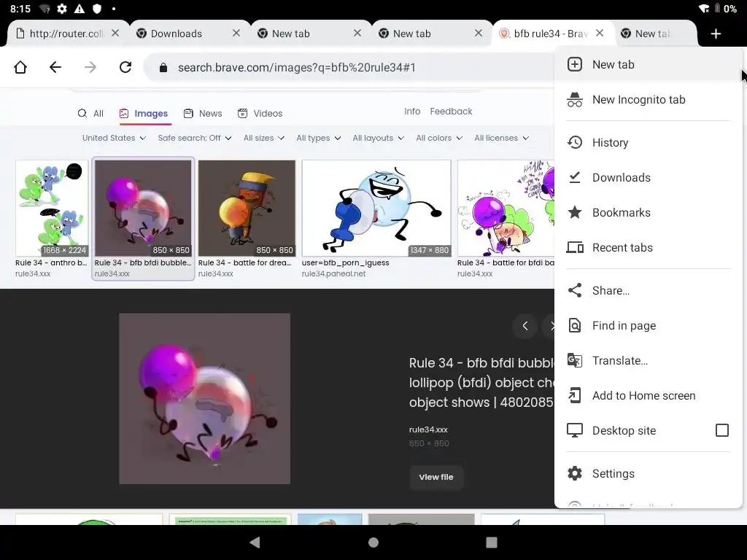Switch to the All search results tab
This screenshot has width=747, height=560.
click(90, 113)
